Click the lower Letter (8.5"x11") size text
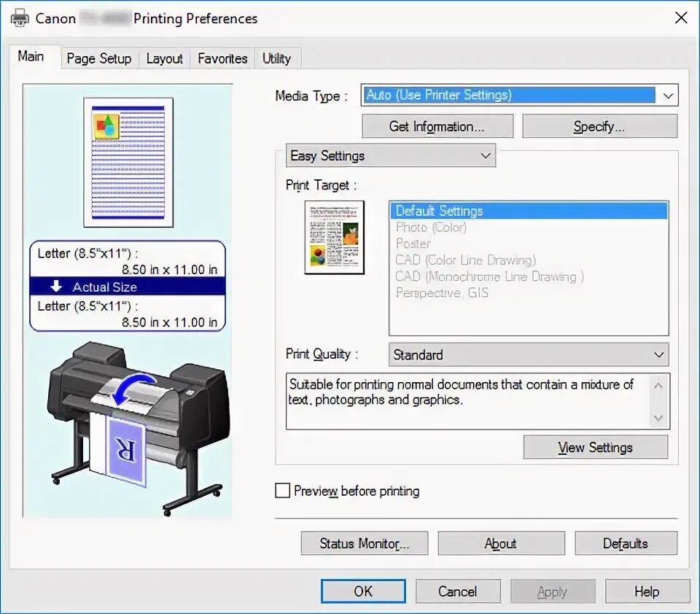 87,306
